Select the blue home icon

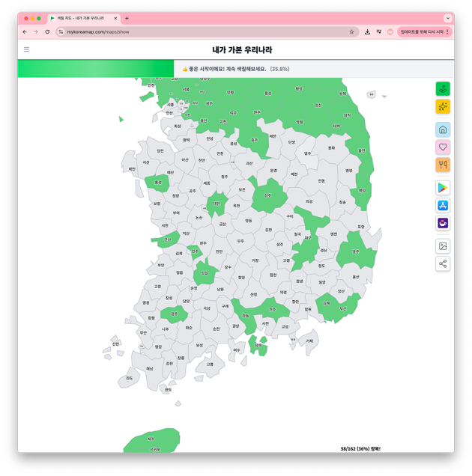click(443, 129)
